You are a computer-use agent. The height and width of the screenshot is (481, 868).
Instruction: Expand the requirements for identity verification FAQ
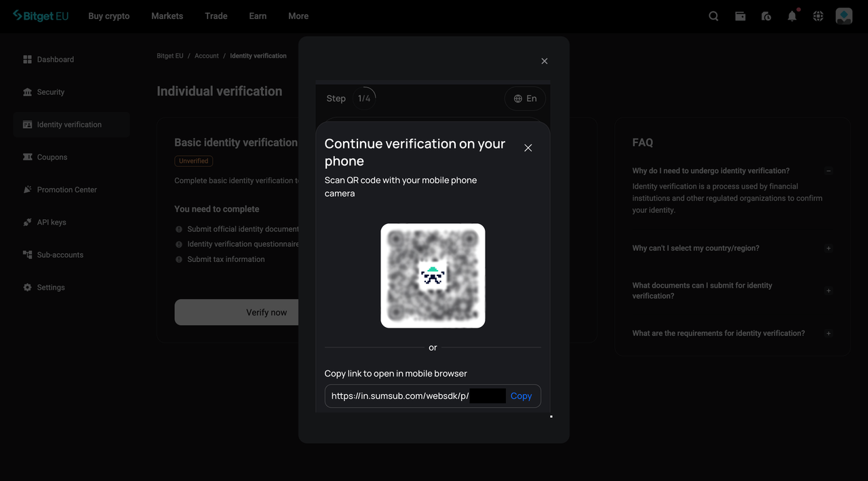(x=829, y=334)
